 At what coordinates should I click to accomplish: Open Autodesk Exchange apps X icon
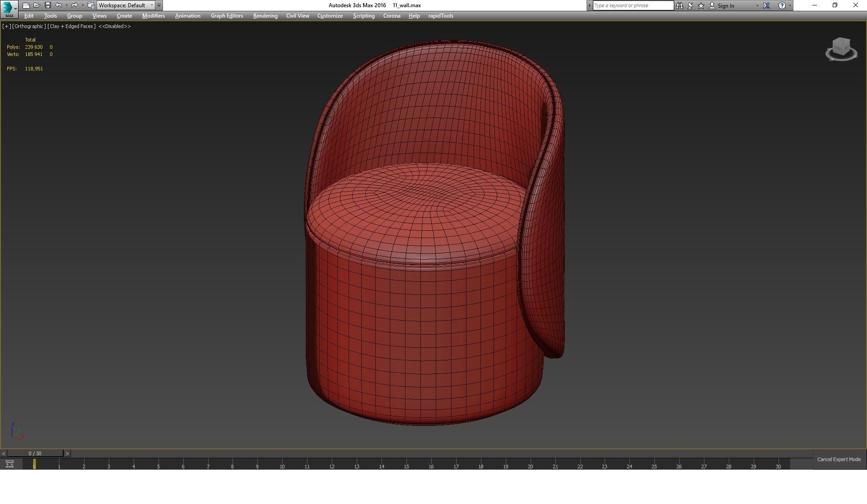click(x=766, y=5)
